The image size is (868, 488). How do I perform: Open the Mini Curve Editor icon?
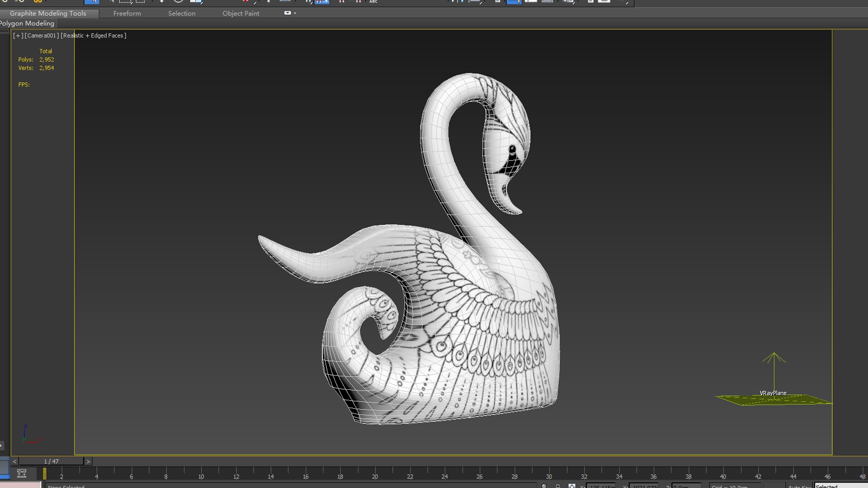point(21,473)
